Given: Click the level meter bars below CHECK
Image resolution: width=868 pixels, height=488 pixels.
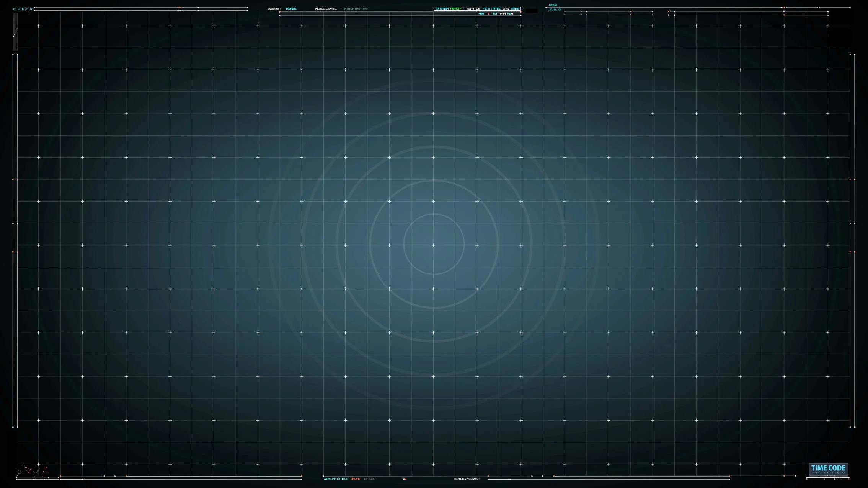Looking at the screenshot, I should (x=15, y=32).
